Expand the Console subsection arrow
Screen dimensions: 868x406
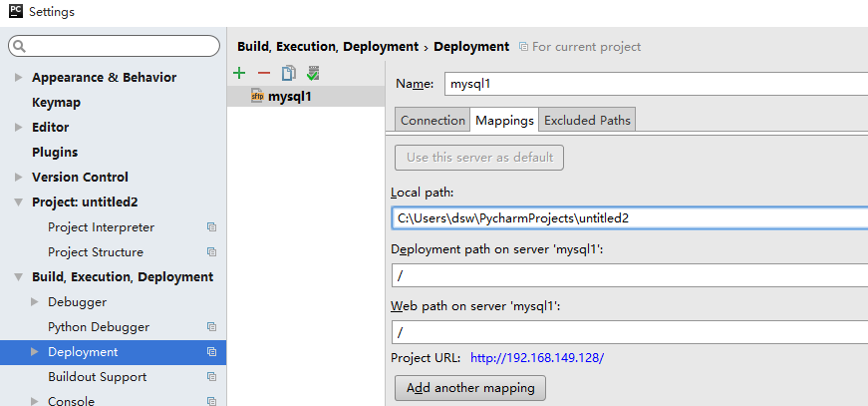pos(35,401)
